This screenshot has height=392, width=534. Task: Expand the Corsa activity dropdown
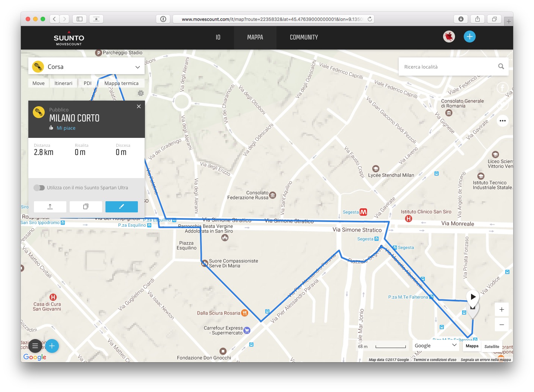pyautogui.click(x=86, y=67)
